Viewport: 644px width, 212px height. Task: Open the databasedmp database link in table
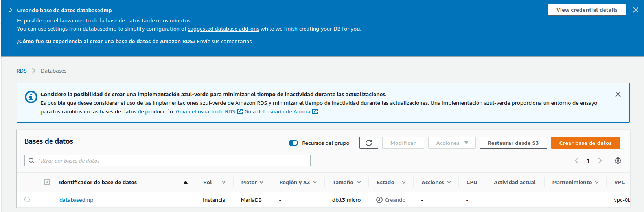click(76, 200)
